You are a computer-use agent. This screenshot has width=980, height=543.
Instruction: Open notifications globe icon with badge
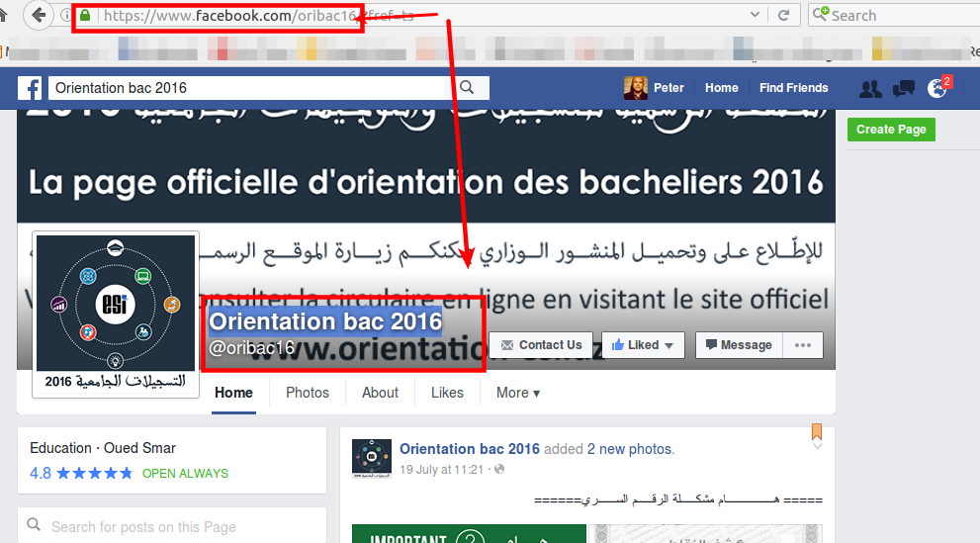coord(937,88)
